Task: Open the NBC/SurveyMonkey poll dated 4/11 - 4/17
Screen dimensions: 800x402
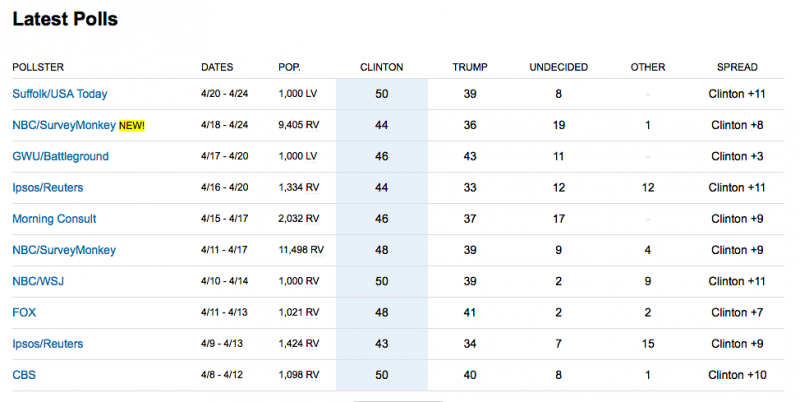Action: pyautogui.click(x=64, y=250)
